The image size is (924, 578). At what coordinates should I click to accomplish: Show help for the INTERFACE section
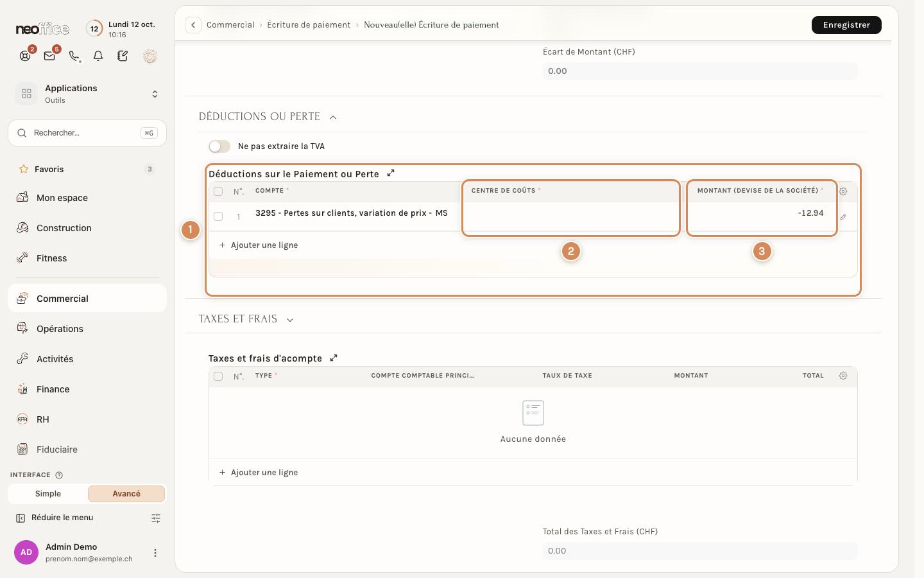point(59,475)
